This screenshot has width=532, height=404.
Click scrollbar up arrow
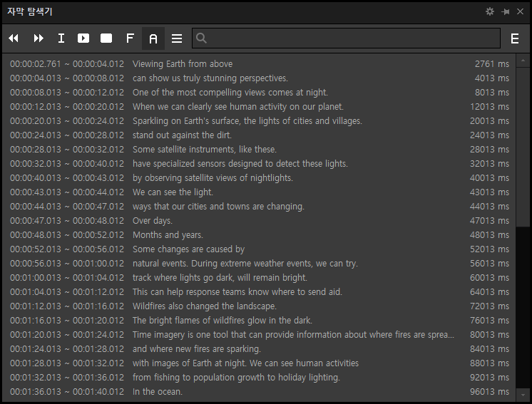523,61
